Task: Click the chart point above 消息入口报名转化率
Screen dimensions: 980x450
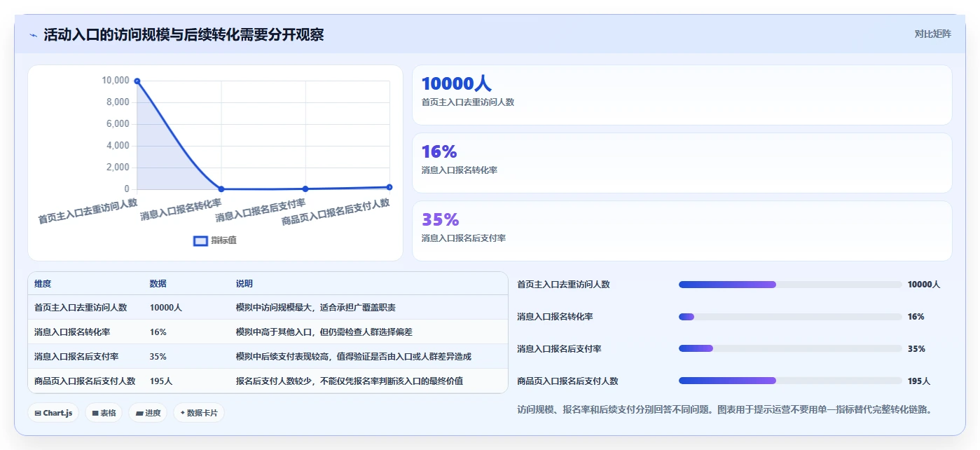Action: (x=221, y=189)
